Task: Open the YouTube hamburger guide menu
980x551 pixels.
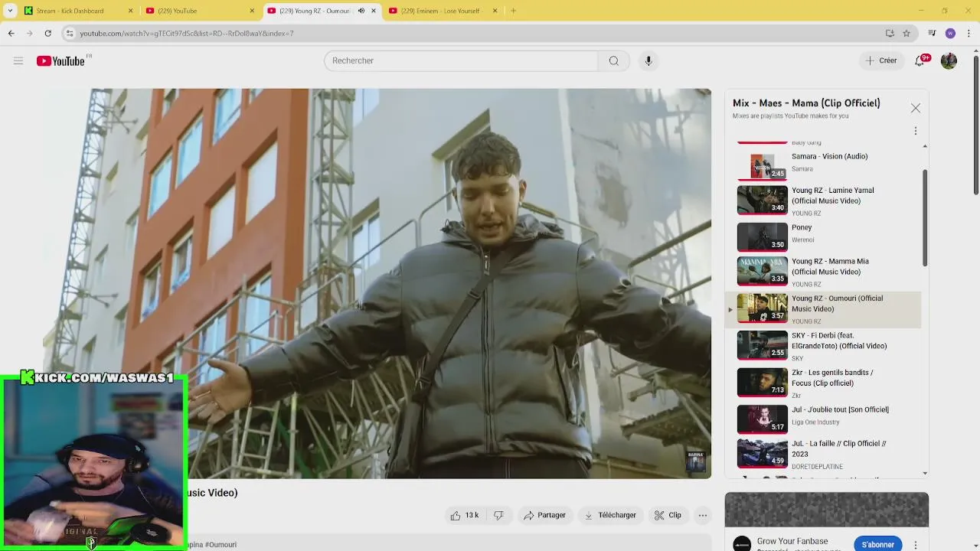Action: point(18,60)
